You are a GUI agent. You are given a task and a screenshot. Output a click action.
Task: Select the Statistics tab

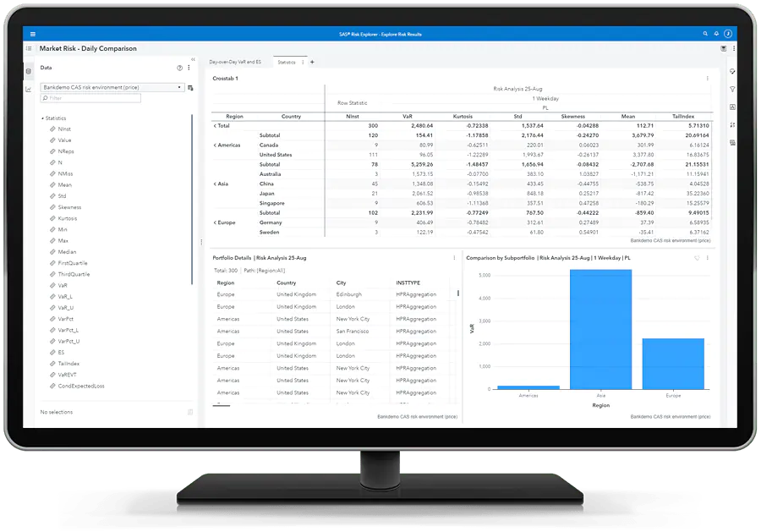(x=287, y=63)
